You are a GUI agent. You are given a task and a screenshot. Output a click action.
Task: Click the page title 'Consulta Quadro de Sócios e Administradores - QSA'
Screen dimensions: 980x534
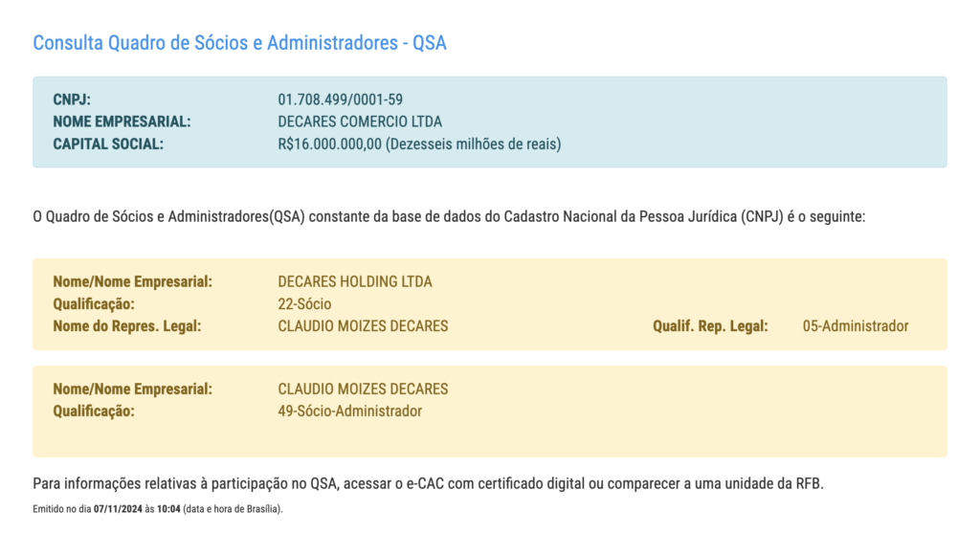tap(239, 43)
